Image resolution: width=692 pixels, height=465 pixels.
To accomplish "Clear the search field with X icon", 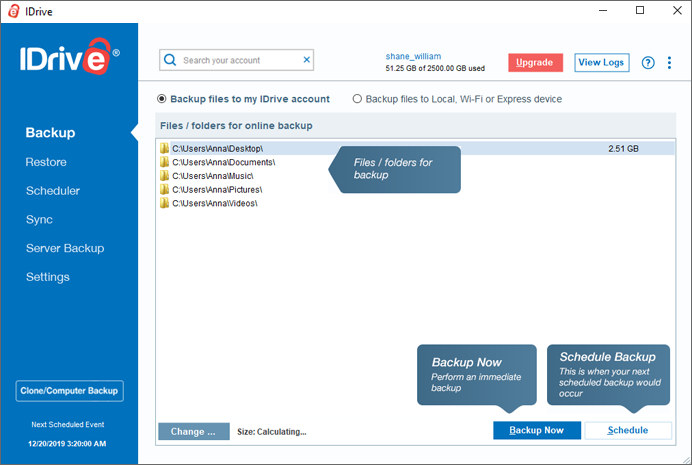I will 306,60.
